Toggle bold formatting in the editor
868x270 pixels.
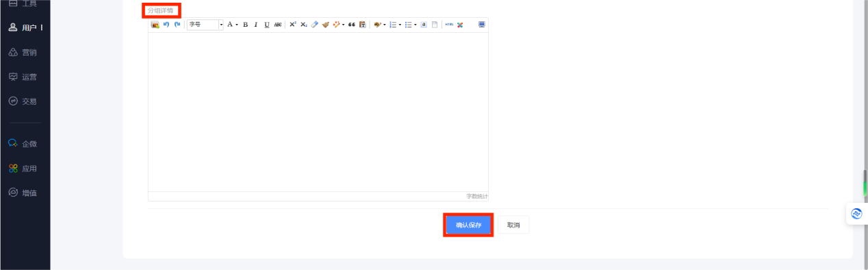point(245,25)
